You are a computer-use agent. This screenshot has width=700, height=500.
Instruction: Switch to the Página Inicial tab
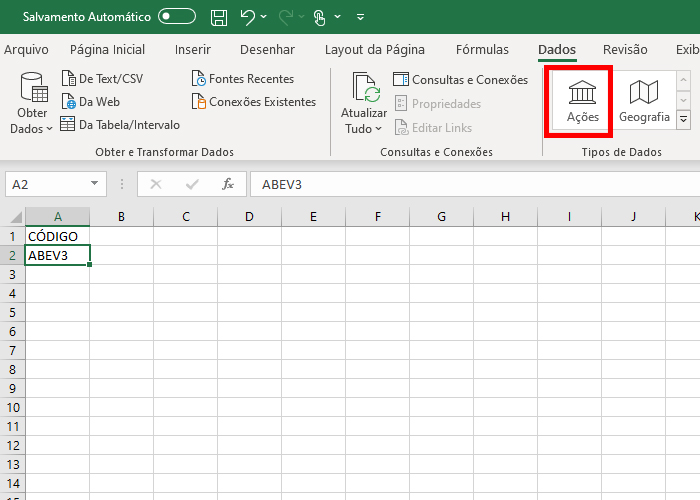point(108,50)
